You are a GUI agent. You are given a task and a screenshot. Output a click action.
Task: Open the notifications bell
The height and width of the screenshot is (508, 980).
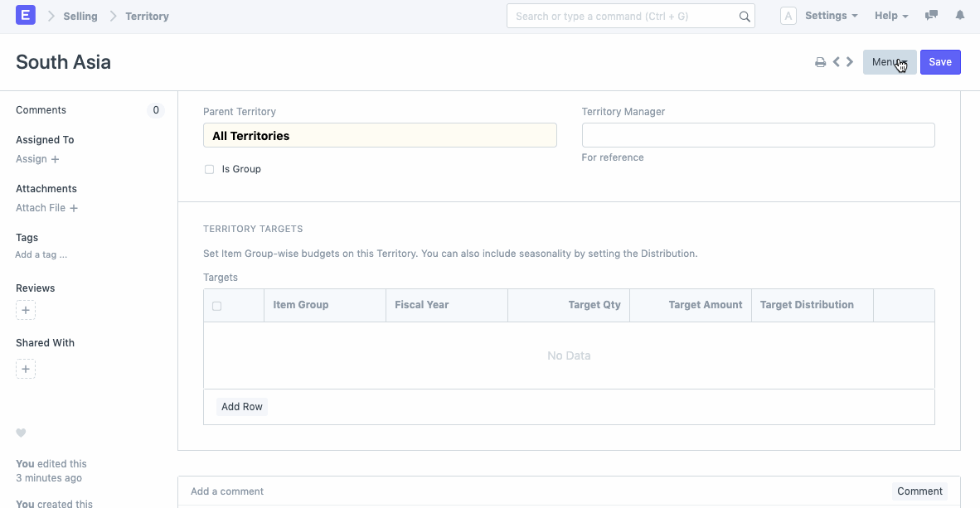click(x=960, y=15)
